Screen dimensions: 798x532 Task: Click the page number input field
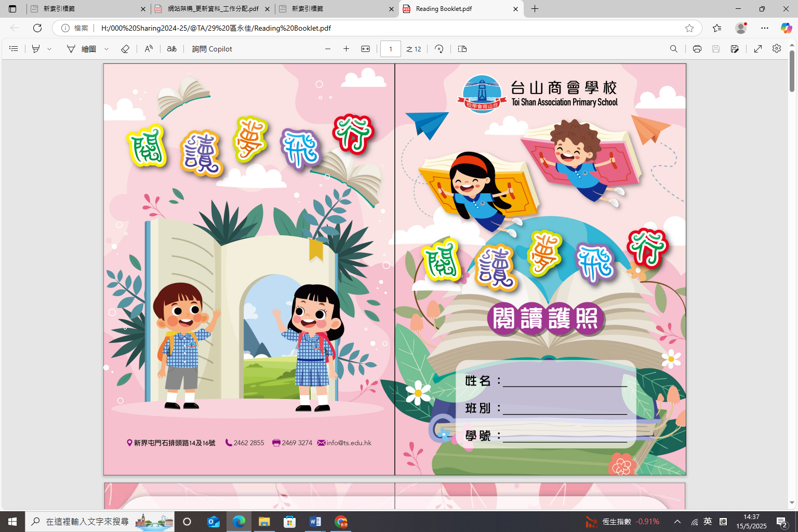(x=390, y=49)
